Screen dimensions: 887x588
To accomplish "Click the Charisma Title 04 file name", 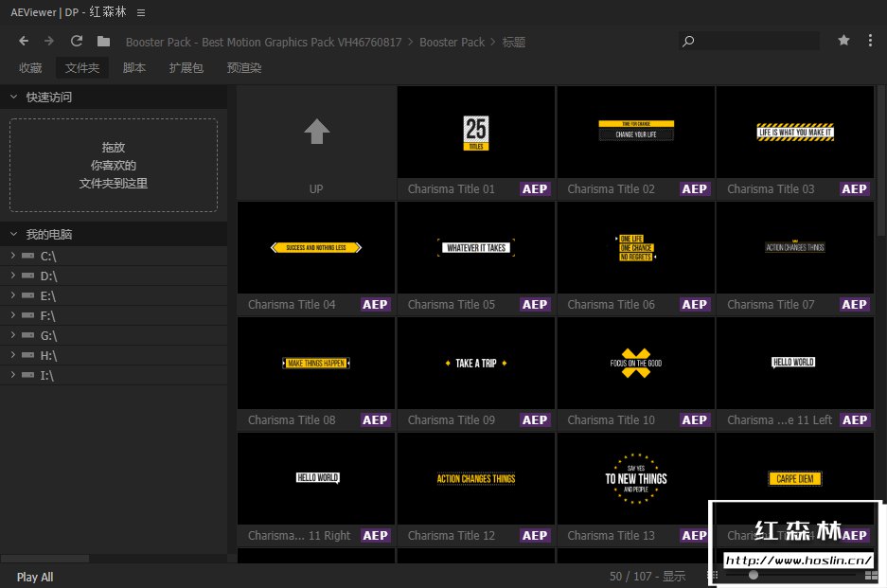I will point(292,305).
